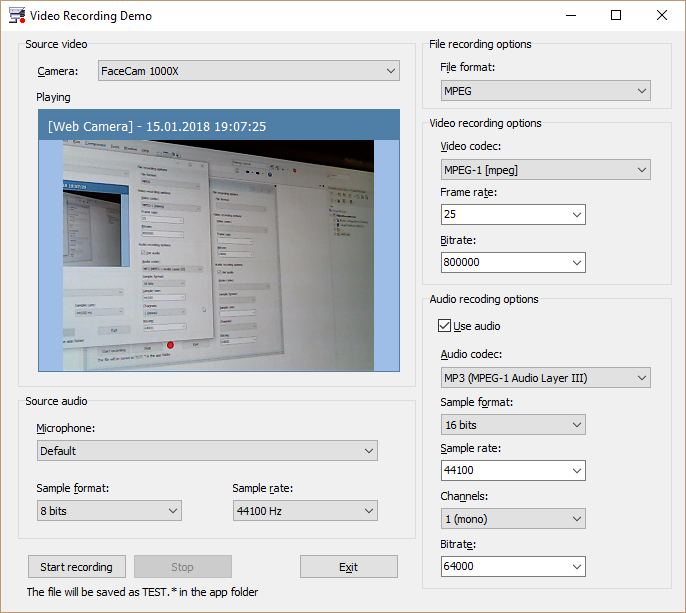686x613 pixels.
Task: Expand the File format dropdown
Action: 545,91
